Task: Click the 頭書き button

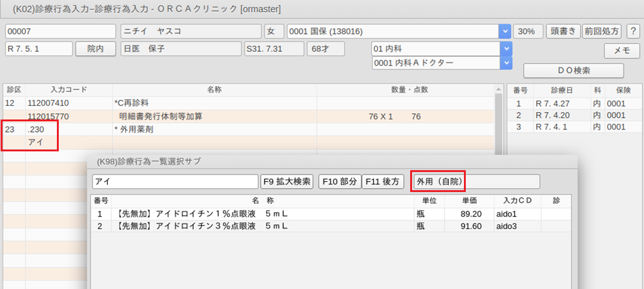Action: click(x=562, y=31)
